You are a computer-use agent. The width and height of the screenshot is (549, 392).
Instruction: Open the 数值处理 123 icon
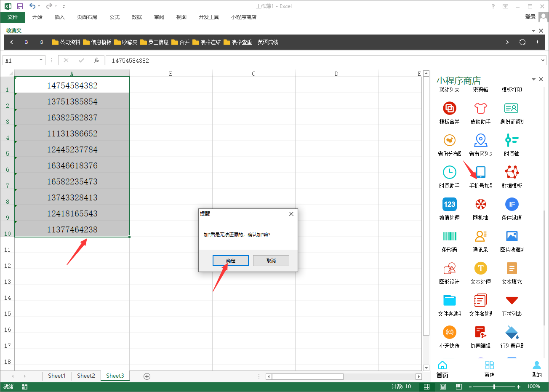449,205
